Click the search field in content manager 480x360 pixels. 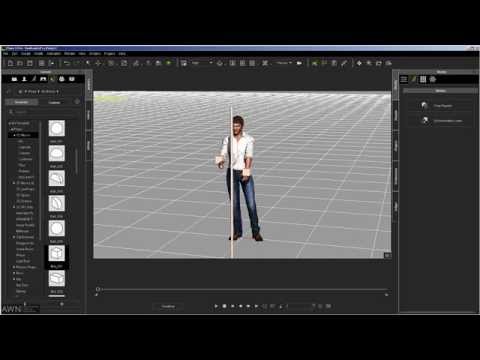pyautogui.click(x=43, y=112)
